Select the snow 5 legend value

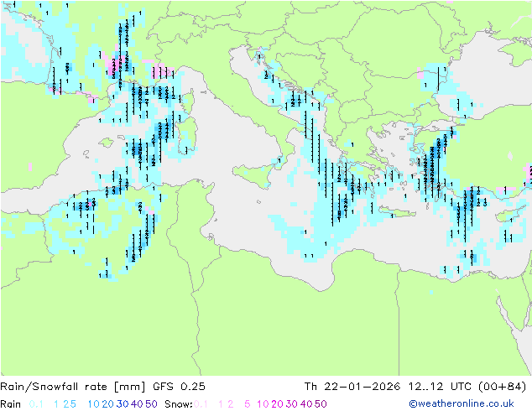[x=248, y=404]
